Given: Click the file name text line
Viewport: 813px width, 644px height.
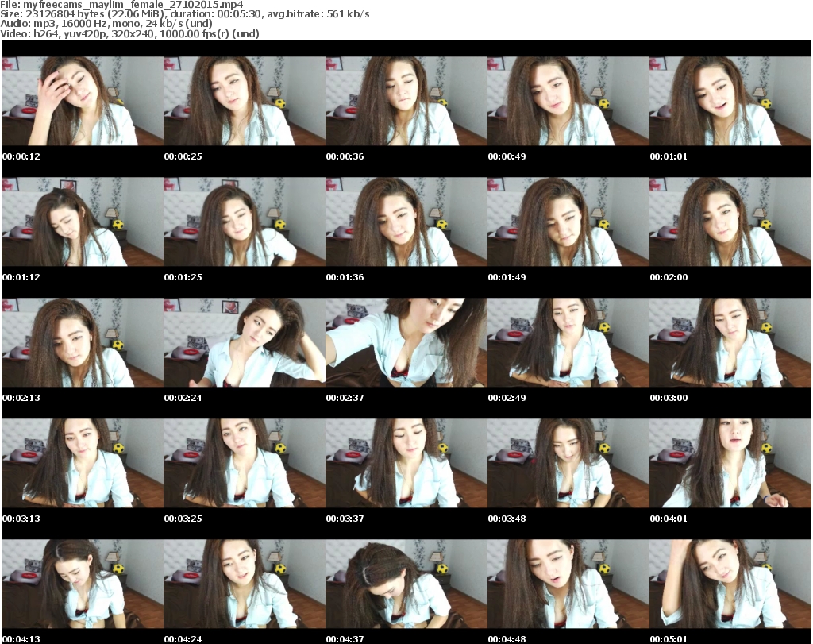Looking at the screenshot, I should coord(121,5).
